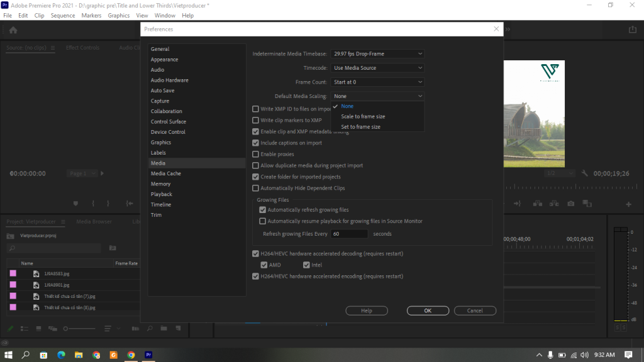Click the Cancel button
Viewport: 644px width, 362px height.
[x=475, y=310]
